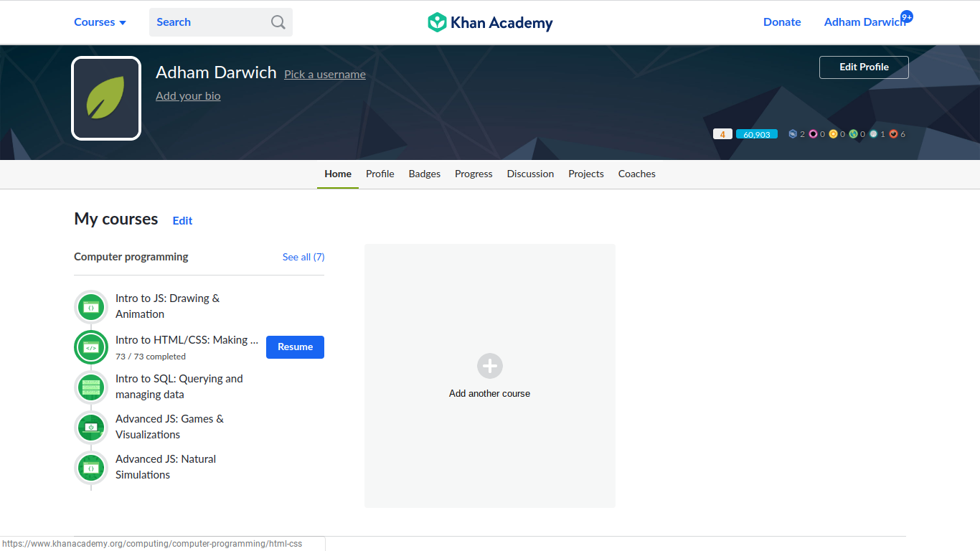The width and height of the screenshot is (980, 551).
Task: Click the search magnifier icon
Action: [278, 22]
